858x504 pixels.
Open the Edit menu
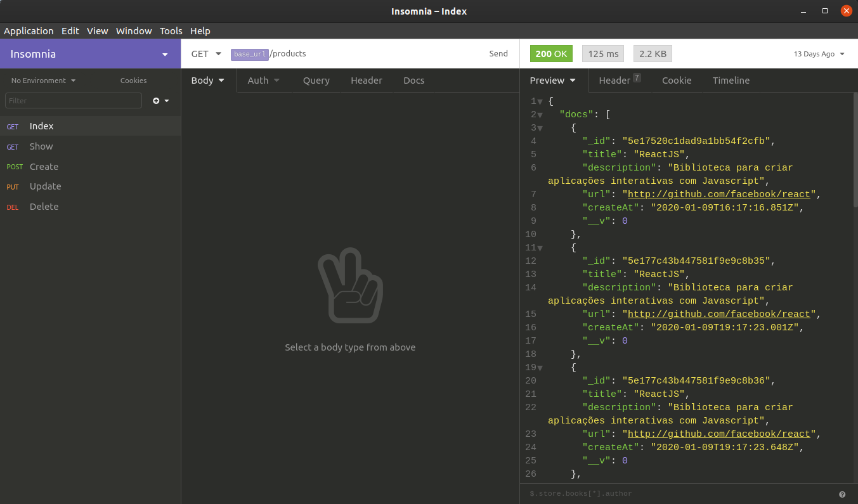[70, 30]
